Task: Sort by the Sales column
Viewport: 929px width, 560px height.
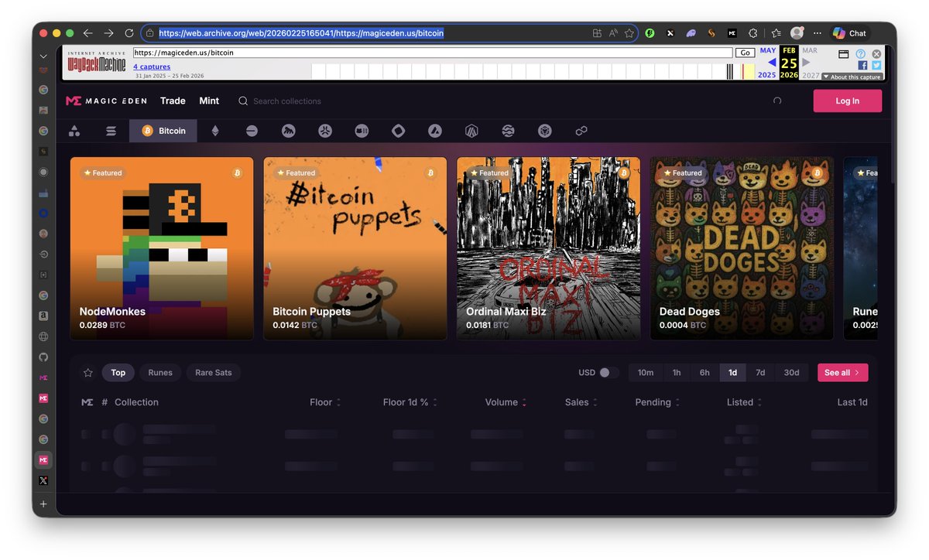Action: (x=582, y=402)
